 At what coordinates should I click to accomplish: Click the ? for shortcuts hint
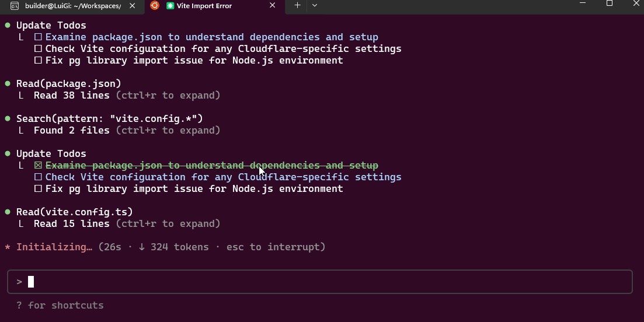(x=60, y=305)
